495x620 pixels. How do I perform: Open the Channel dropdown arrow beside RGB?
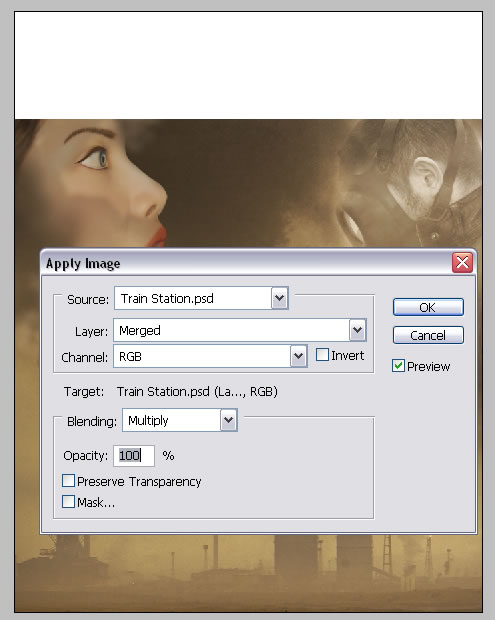(x=299, y=356)
